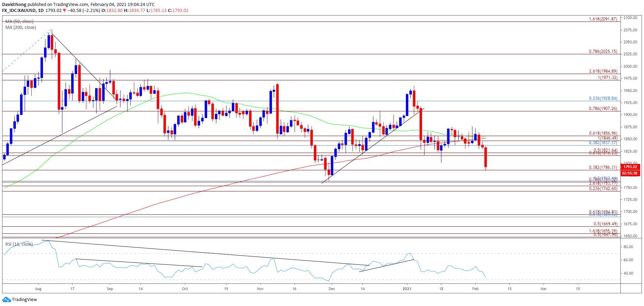Click the close value C:1793.02 in header

(178, 11)
